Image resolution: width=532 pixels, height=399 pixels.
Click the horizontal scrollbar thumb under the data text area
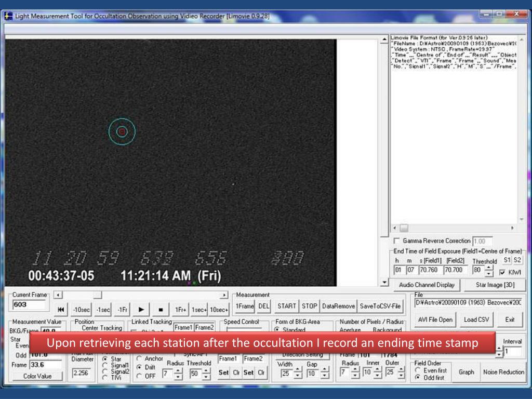[404, 228]
